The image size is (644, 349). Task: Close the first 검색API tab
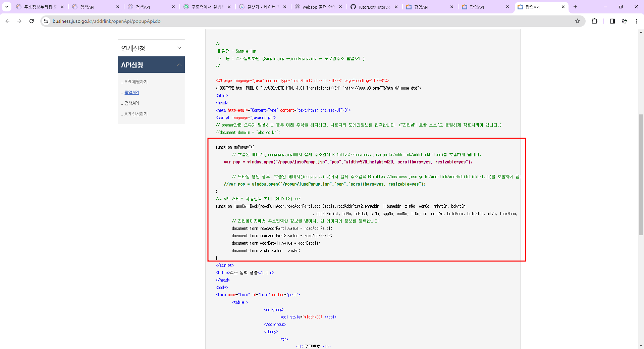pyautogui.click(x=118, y=7)
